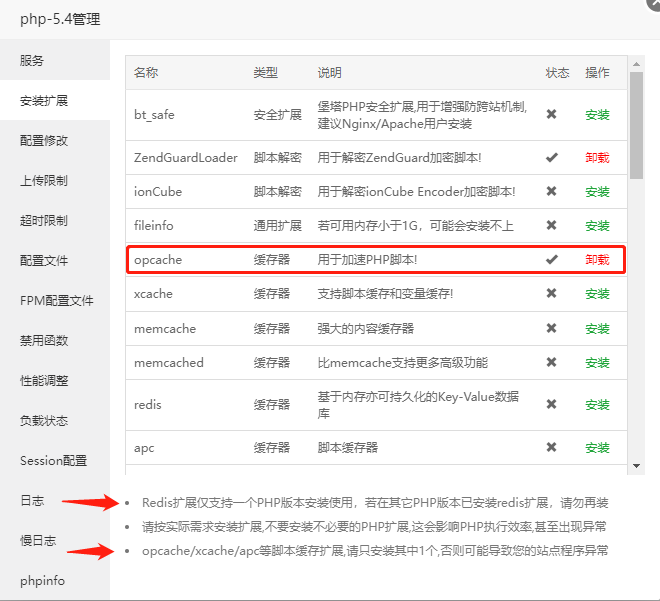Click opcache's checkmark status icon
660x601 pixels.
(x=552, y=259)
